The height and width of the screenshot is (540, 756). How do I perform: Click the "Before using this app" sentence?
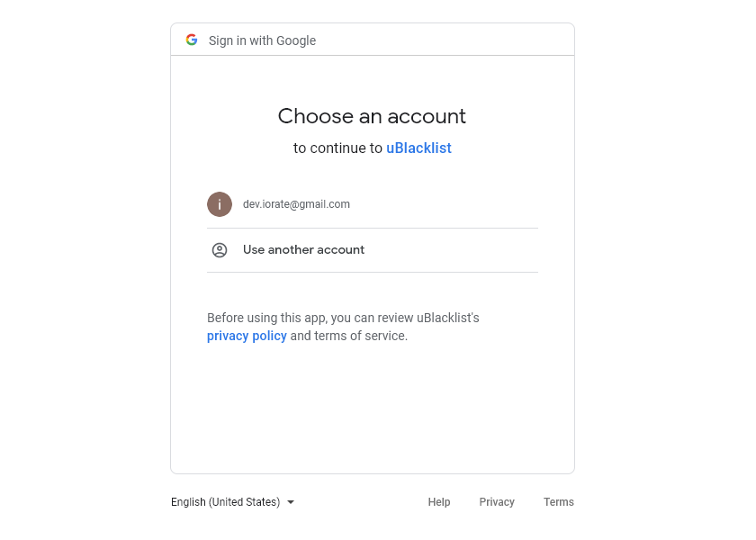click(x=267, y=318)
